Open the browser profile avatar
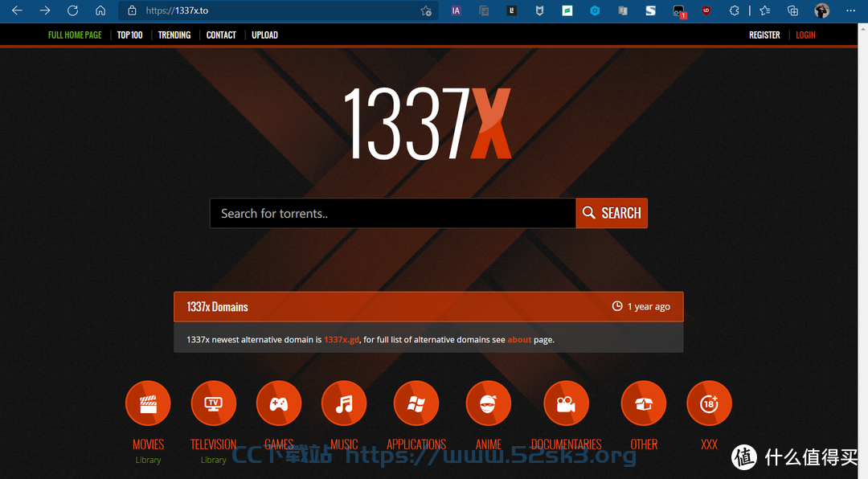Screen dimensions: 868x479 (x=822, y=10)
